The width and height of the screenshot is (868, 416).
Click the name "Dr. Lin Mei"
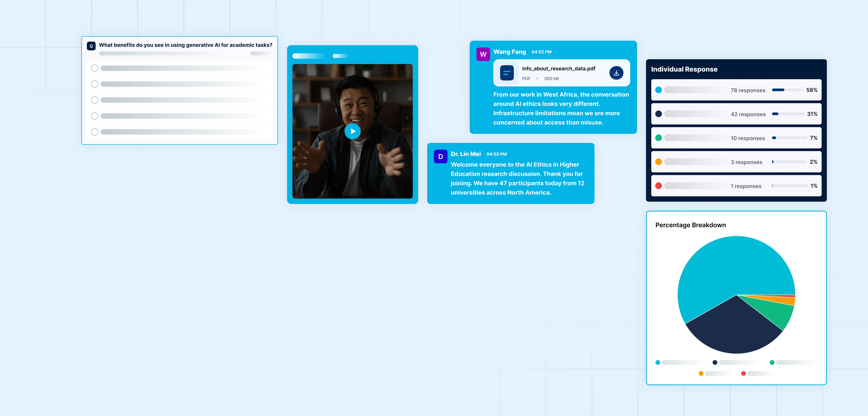(466, 154)
